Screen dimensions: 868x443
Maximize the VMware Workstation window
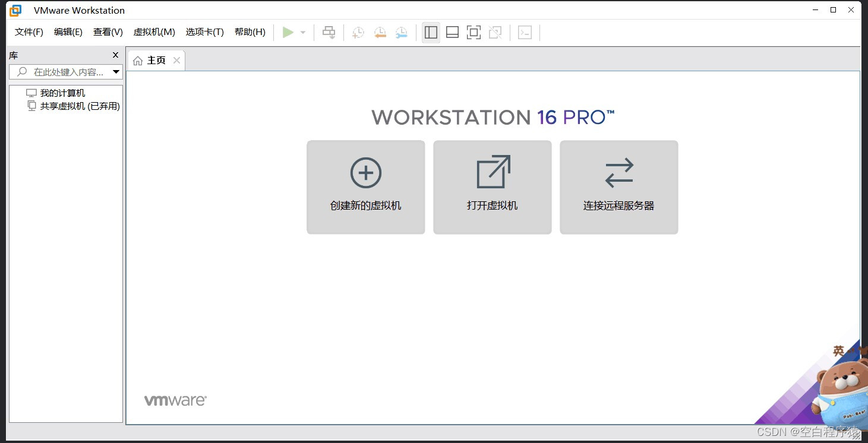[x=834, y=10]
